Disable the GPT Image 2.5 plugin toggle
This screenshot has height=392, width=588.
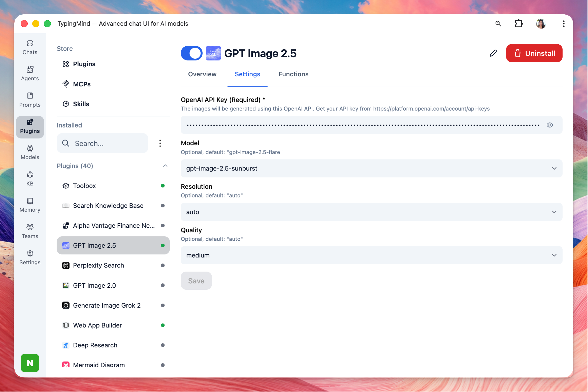click(x=191, y=53)
